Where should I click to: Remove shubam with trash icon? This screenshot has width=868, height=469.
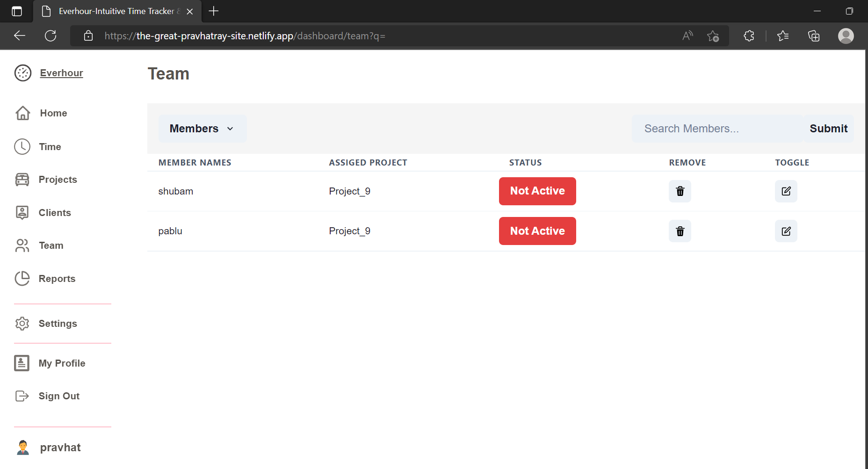(680, 191)
